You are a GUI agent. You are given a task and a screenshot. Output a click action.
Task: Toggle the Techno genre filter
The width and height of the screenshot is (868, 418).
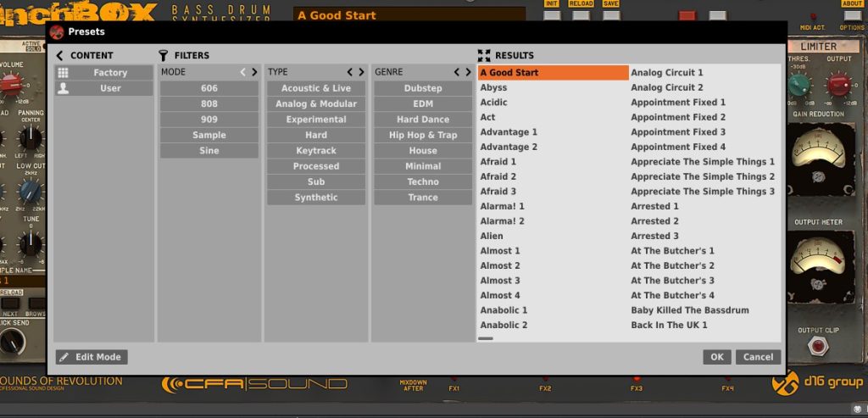coord(423,182)
